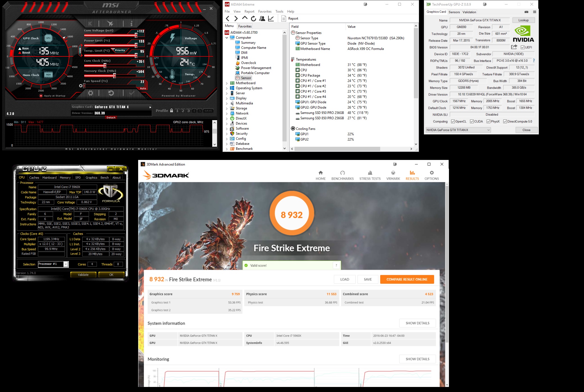Click the AIDA64 Back navigation arrow

click(x=228, y=19)
